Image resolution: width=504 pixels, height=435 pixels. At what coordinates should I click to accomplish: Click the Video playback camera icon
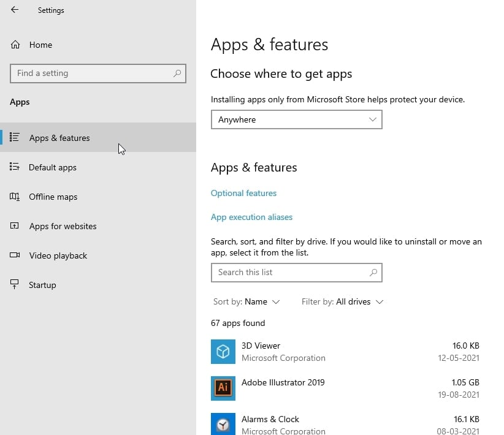tap(15, 255)
